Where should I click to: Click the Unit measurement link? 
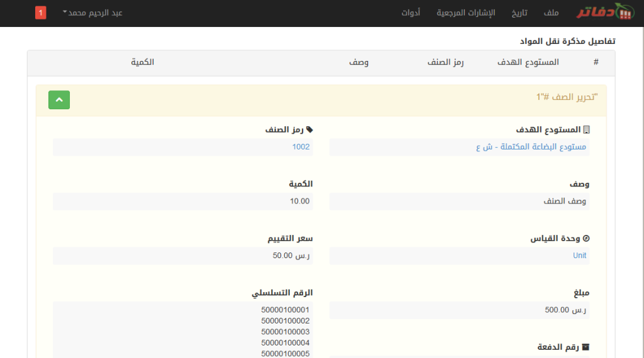[579, 256]
